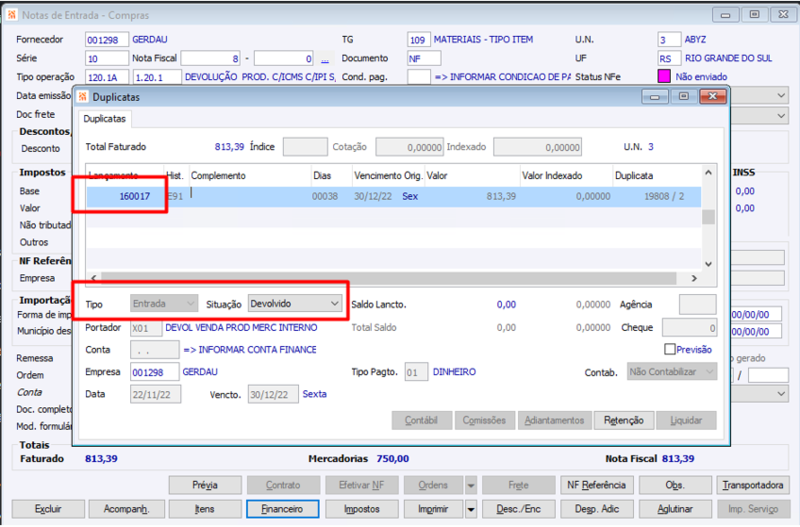Click the Empresa field in Duplicatas
The width and height of the screenshot is (800, 527).
[155, 372]
